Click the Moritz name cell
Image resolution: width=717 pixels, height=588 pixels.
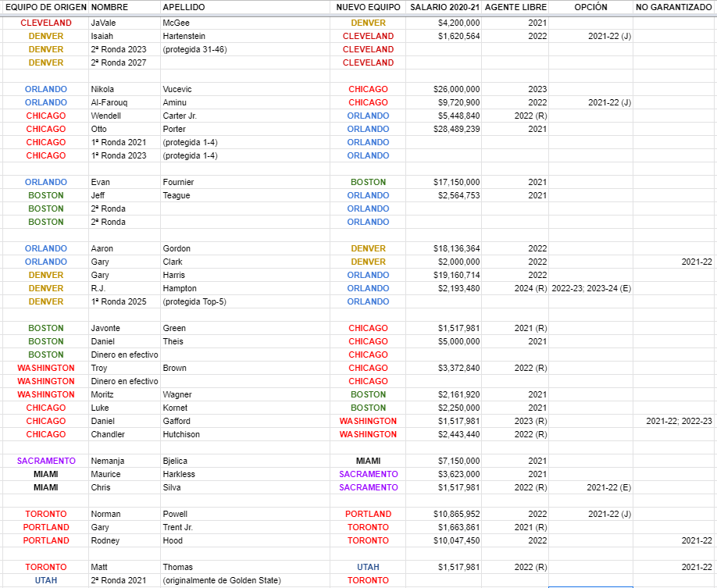[x=124, y=394]
